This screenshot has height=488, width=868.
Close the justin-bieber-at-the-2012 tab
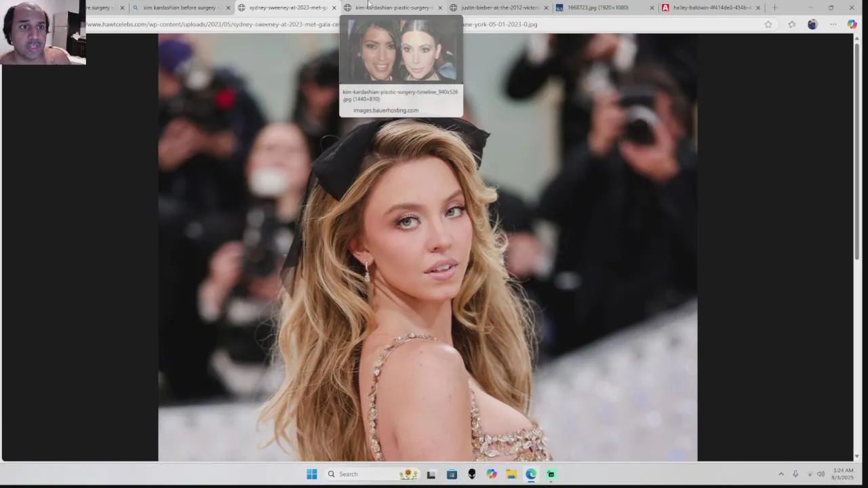[x=546, y=8]
